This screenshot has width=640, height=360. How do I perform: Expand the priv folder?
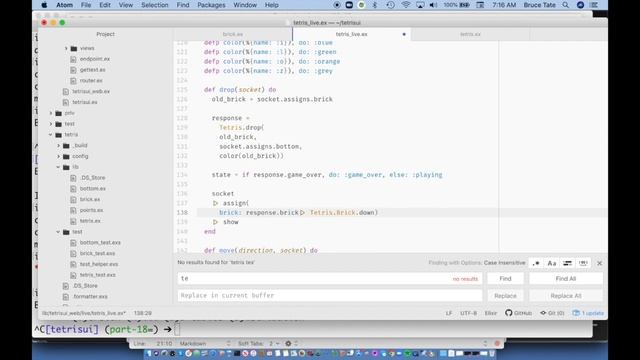pos(51,113)
